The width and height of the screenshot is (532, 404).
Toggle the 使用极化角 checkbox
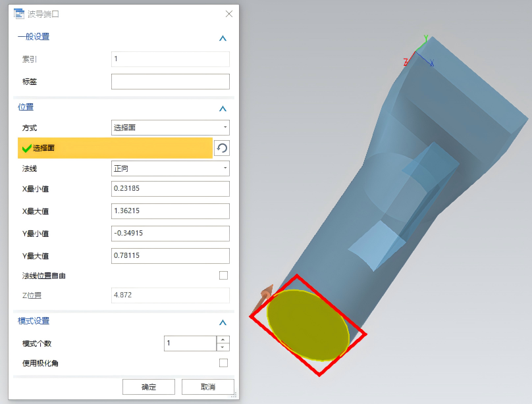pos(223,363)
